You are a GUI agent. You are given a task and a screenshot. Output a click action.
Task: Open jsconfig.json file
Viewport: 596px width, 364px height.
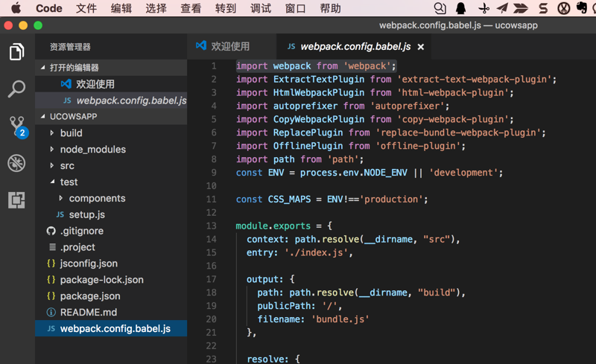111,264
